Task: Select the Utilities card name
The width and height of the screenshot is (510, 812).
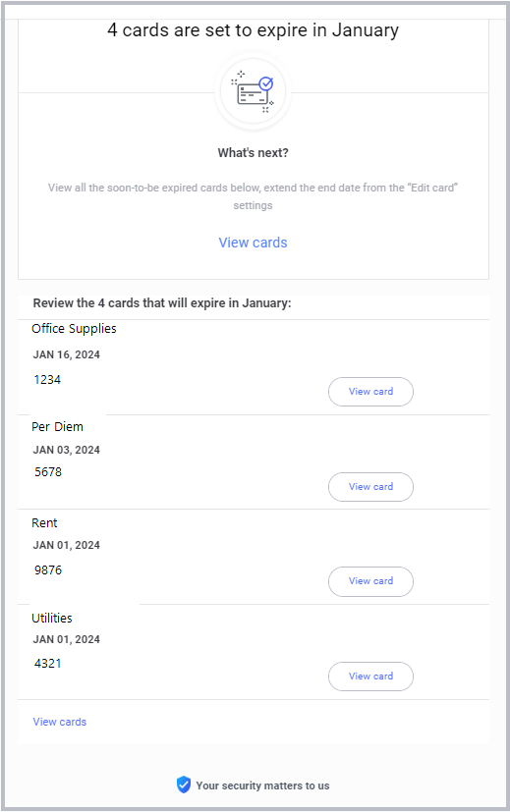Action: tap(52, 618)
